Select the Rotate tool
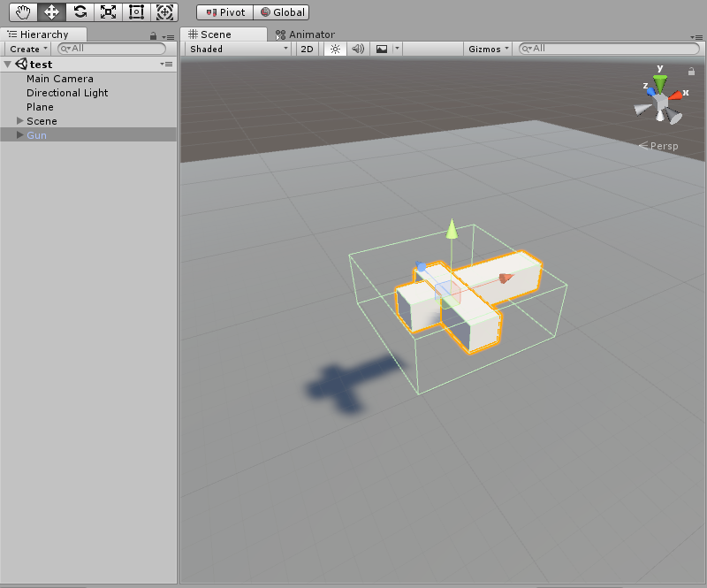707x588 pixels. (x=80, y=12)
